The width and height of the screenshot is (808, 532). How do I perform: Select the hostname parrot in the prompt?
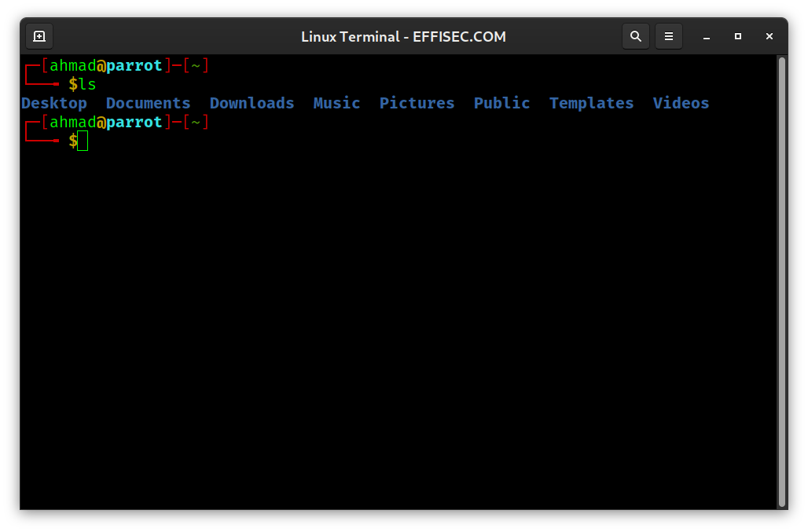[x=134, y=65]
